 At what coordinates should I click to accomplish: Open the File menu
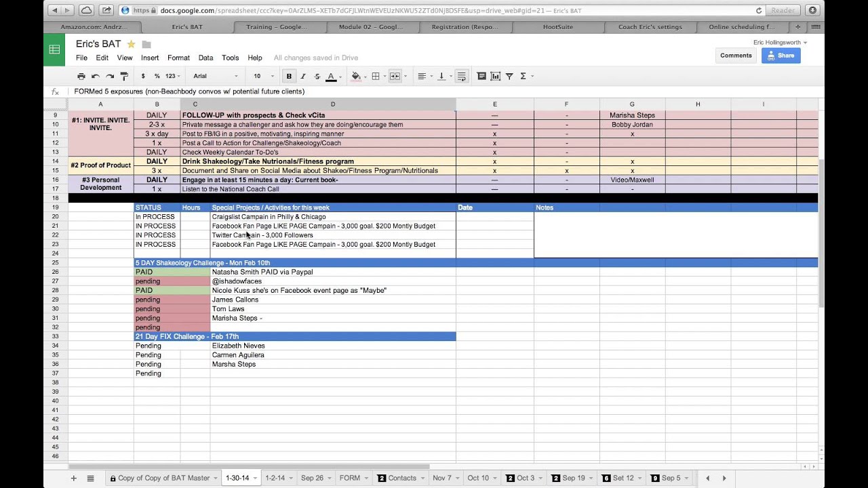click(81, 58)
